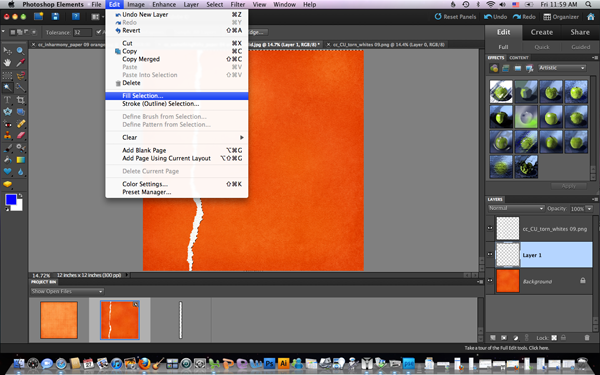Select the torn white strip thumbnail in Project Bin

pyautogui.click(x=181, y=320)
